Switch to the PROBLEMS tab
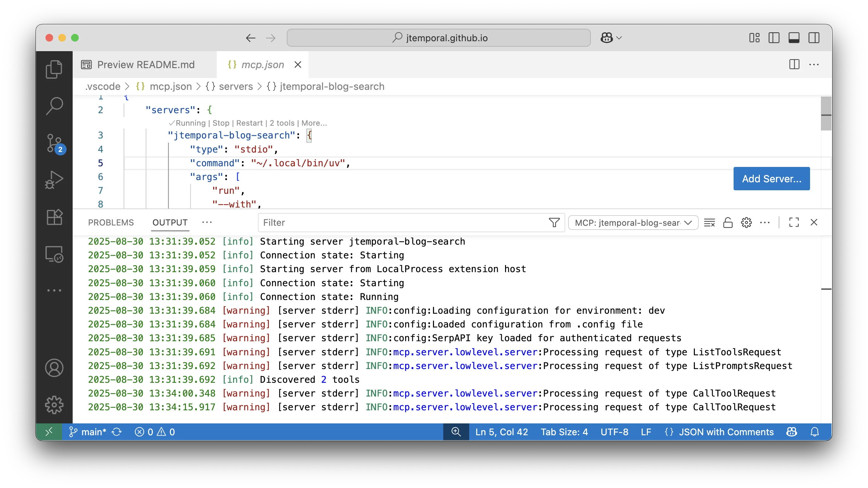 (111, 222)
